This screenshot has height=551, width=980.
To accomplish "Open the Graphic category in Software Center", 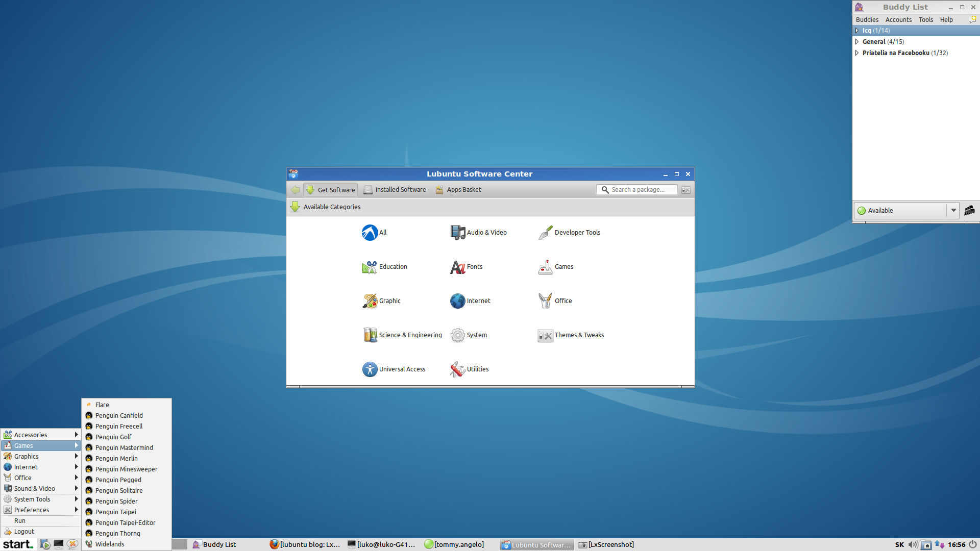I will coord(381,301).
